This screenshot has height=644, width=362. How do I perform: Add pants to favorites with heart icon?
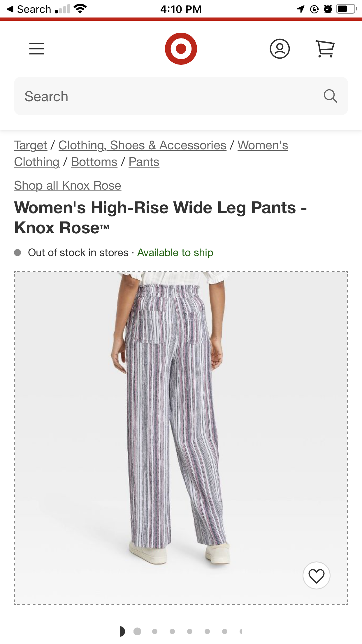tap(317, 576)
